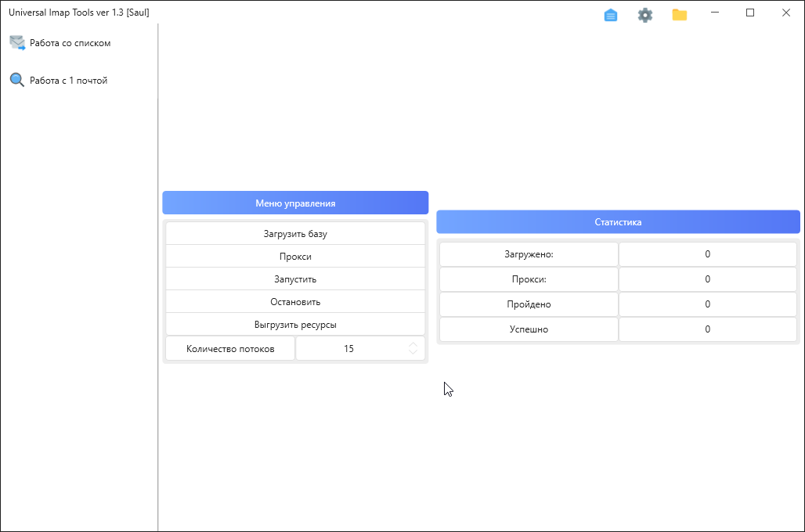The width and height of the screenshot is (805, 532).
Task: Click magnifier icon beside Работа с 1 почтой
Action: pos(17,80)
